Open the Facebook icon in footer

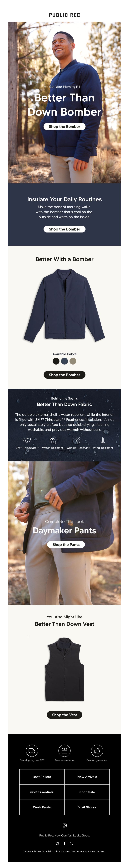point(64,843)
